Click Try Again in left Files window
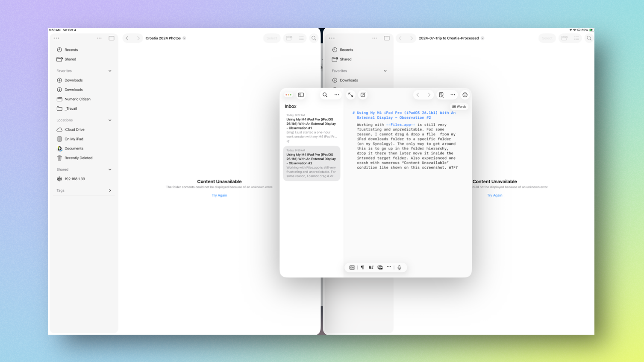 click(219, 195)
